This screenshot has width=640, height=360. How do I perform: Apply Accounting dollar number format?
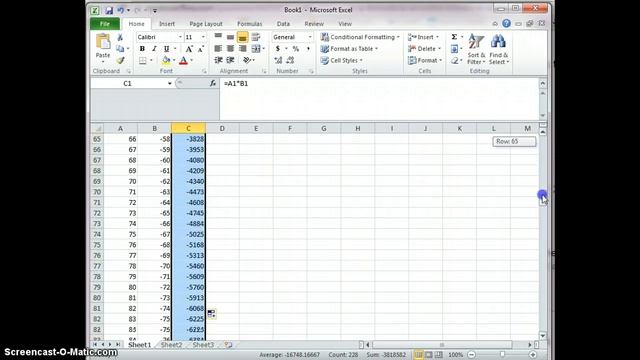tap(278, 49)
